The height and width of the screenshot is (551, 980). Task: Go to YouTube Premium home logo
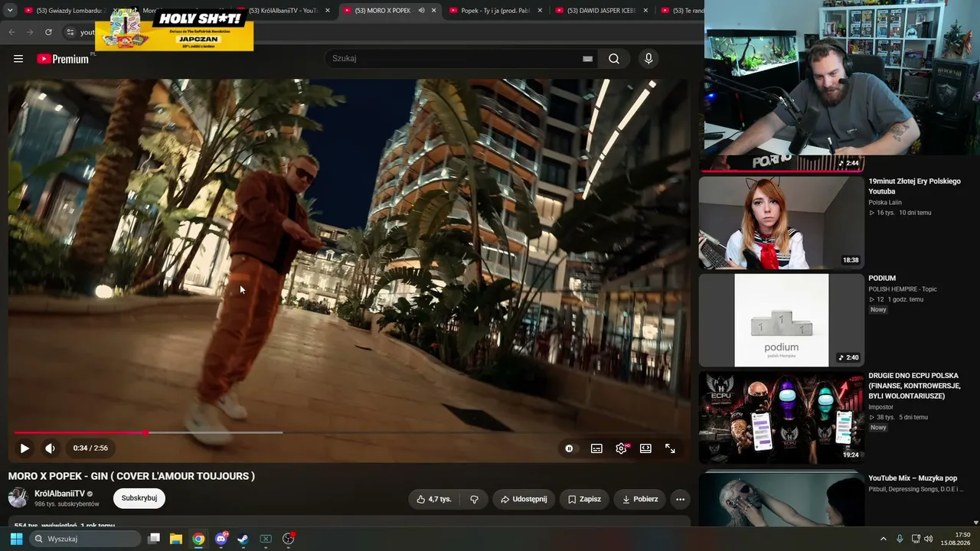coord(63,59)
